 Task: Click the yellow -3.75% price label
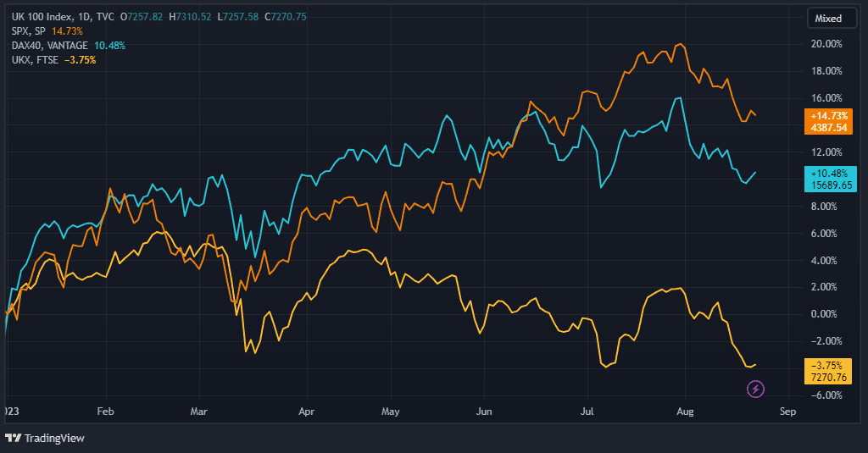pyautogui.click(x=828, y=364)
